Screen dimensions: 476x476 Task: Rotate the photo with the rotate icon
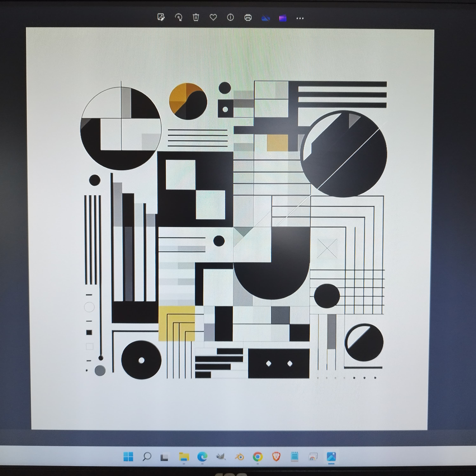click(x=178, y=17)
